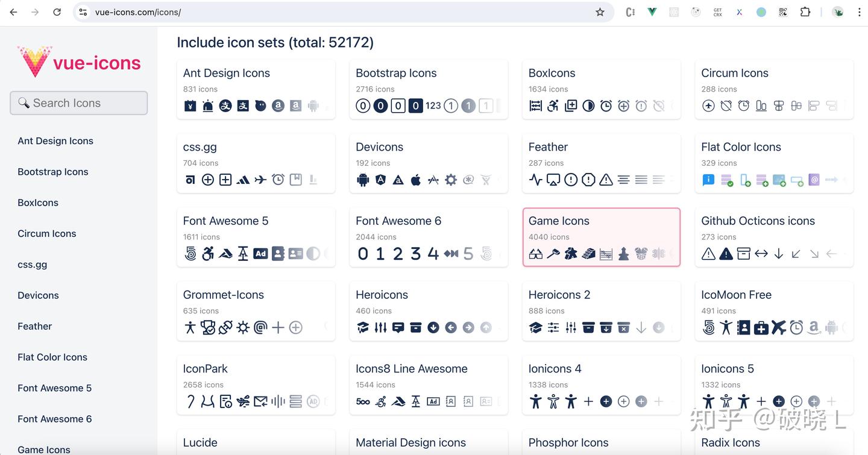This screenshot has width=868, height=455.
Task: Click the 'Include icon sets (total: 52172)' heading
Action: 275,42
